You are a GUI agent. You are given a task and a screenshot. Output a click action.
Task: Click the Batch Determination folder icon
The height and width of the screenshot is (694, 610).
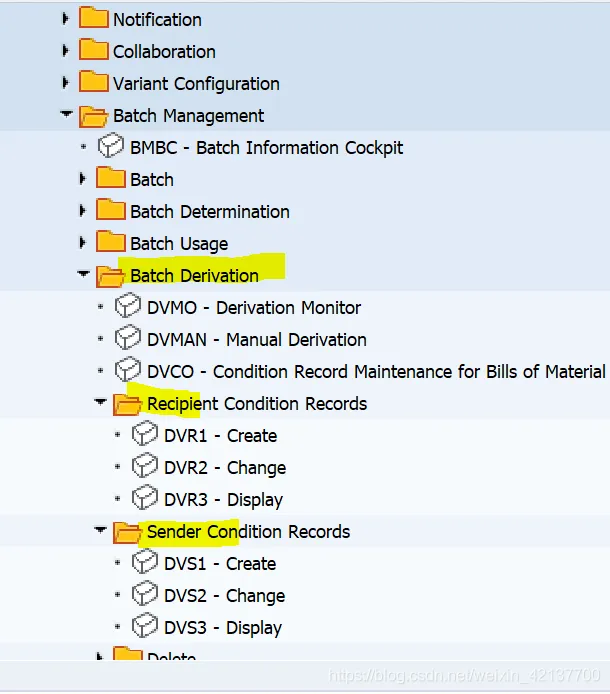point(110,211)
